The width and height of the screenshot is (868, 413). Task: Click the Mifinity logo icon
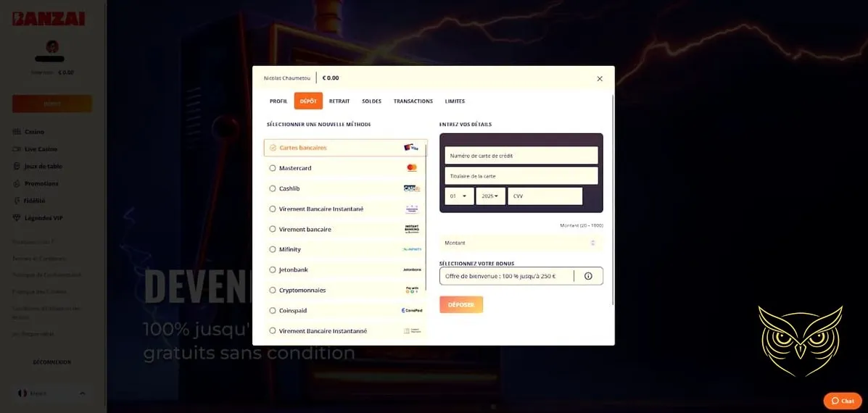412,249
